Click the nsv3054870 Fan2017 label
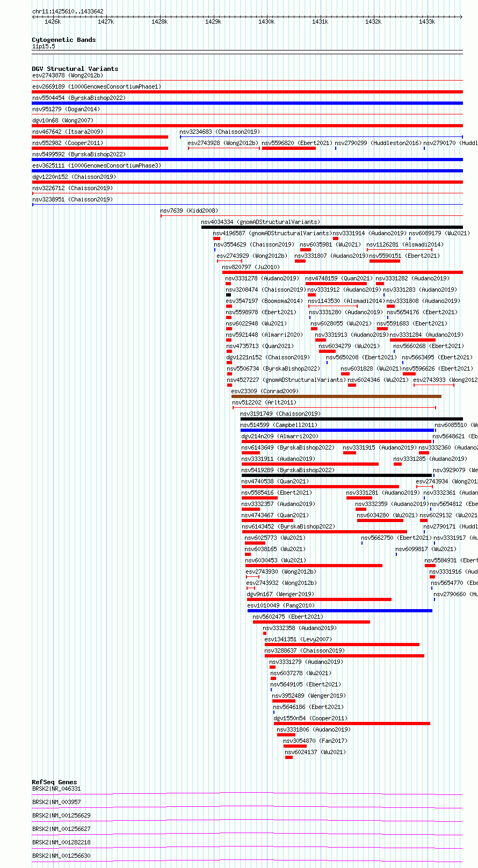Screen dimensions: 478x868 [x=315, y=741]
